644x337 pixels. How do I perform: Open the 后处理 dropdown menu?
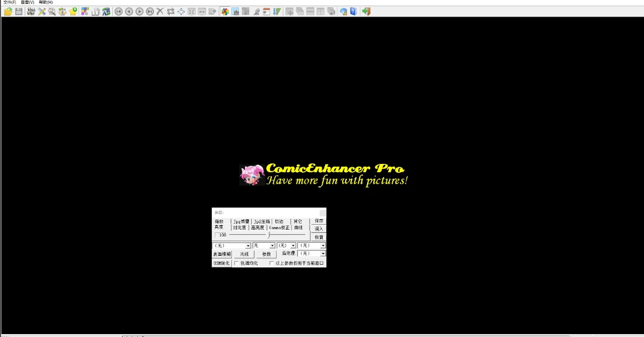pos(312,253)
